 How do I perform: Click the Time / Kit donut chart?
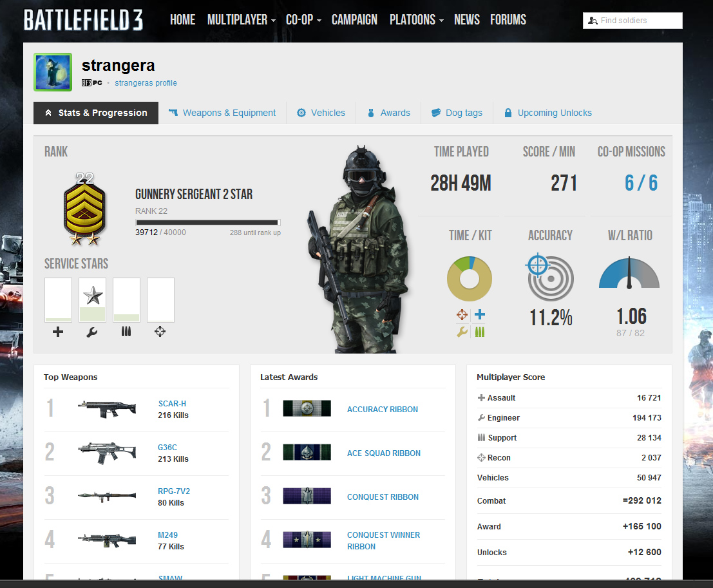point(470,279)
